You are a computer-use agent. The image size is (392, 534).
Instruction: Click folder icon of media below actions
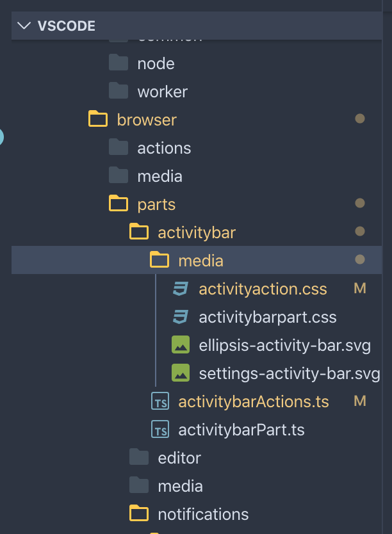pyautogui.click(x=118, y=175)
